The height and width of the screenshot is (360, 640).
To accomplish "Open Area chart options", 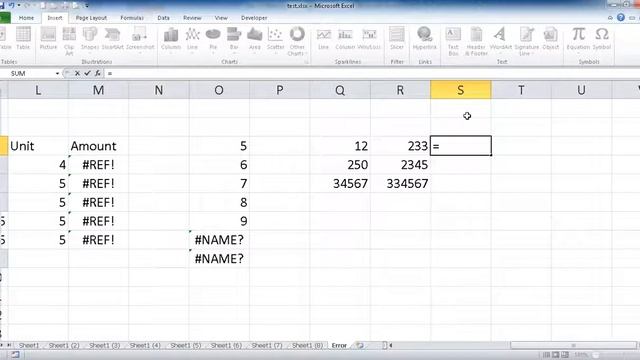I will point(255,40).
